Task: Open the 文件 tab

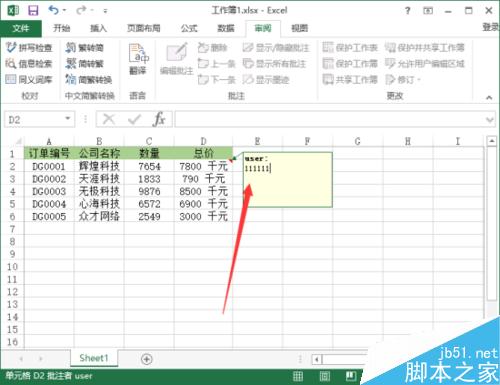Action: click(x=21, y=29)
